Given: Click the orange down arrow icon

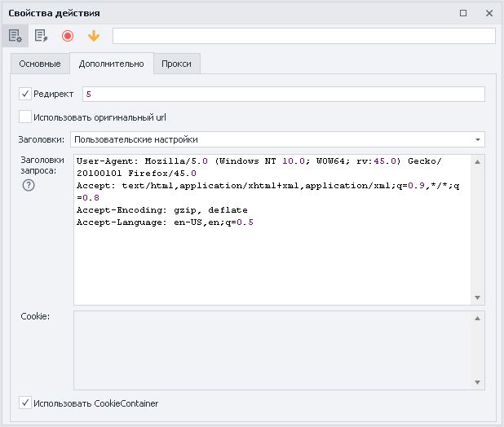Looking at the screenshot, I should tap(93, 36).
